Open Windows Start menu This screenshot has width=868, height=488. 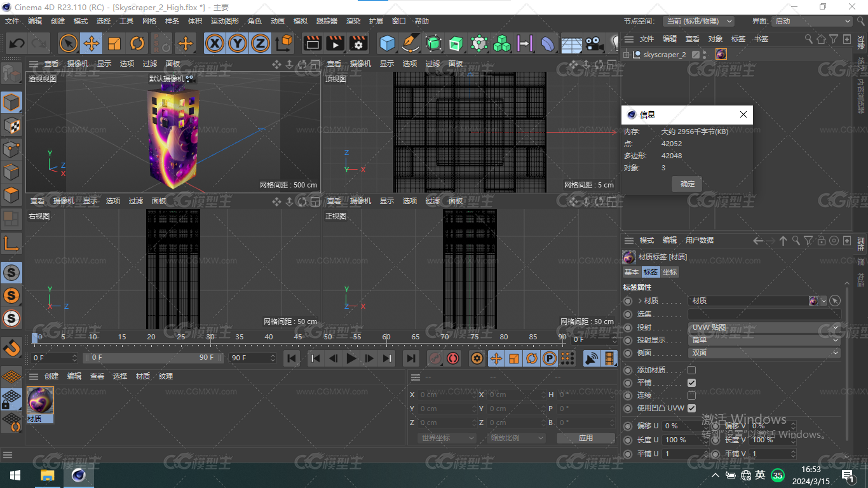click(15, 475)
